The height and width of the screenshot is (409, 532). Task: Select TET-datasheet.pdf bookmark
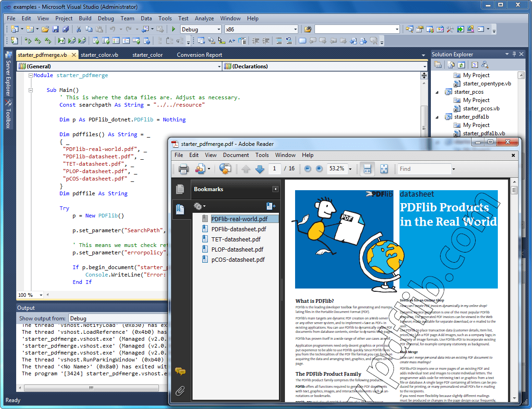tap(236, 240)
